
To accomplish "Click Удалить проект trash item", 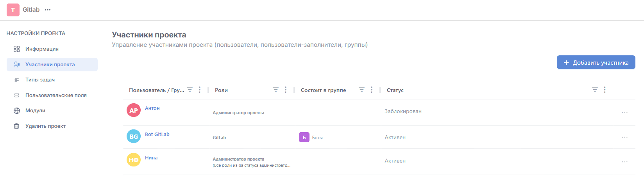I will [x=45, y=126].
